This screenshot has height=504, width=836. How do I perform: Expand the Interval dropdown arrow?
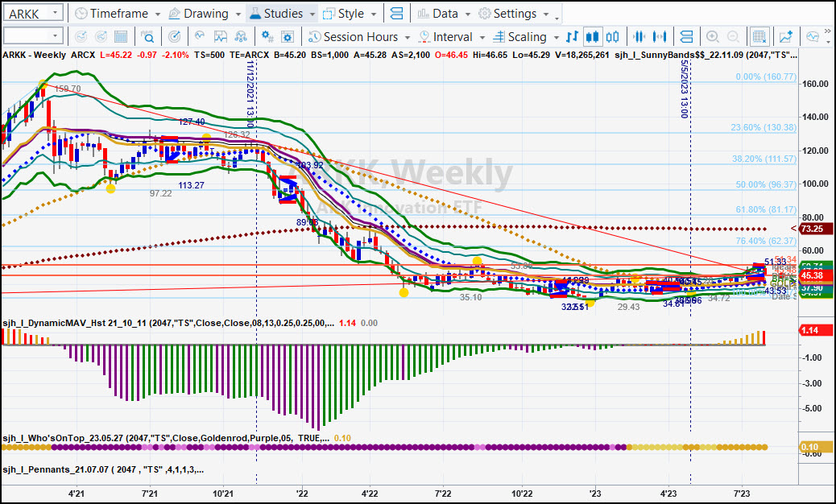tap(482, 37)
